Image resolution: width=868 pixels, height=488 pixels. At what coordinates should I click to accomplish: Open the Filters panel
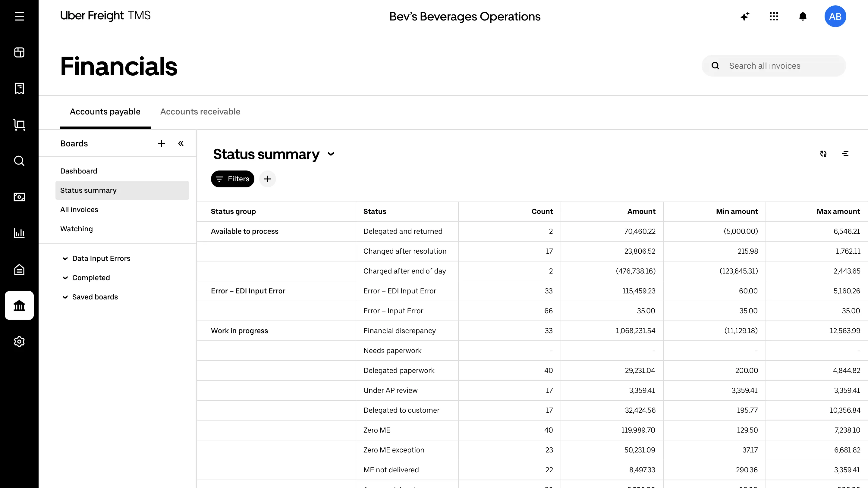(232, 179)
